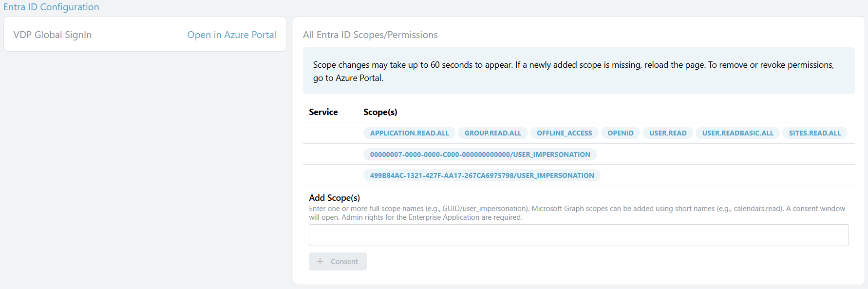The width and height of the screenshot is (868, 289).
Task: Select the USER.READBASIC.ALL scope badge
Action: pyautogui.click(x=737, y=133)
